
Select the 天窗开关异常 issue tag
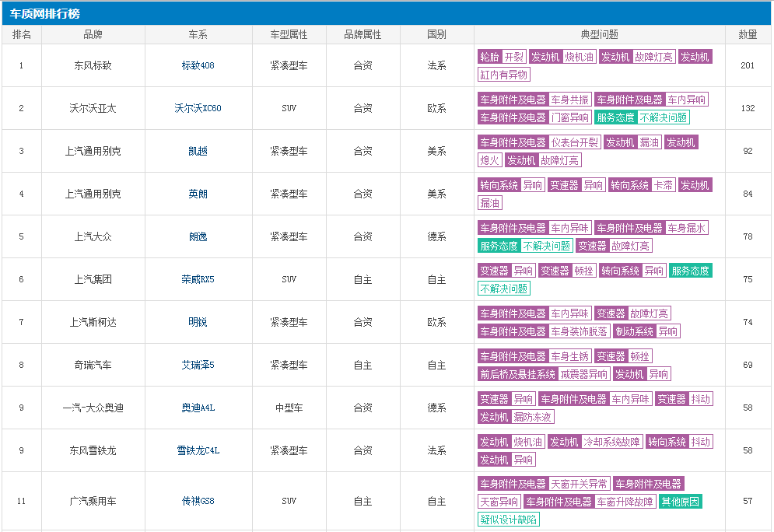tap(579, 484)
